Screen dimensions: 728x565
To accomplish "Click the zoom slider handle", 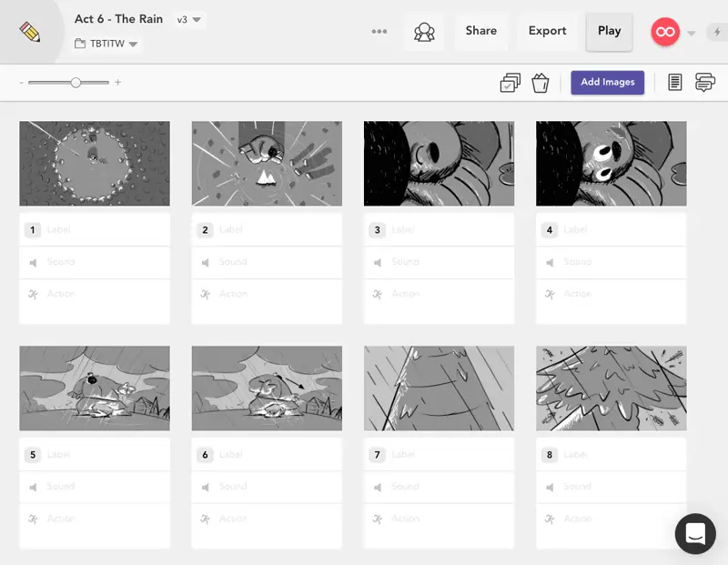I will [x=76, y=83].
